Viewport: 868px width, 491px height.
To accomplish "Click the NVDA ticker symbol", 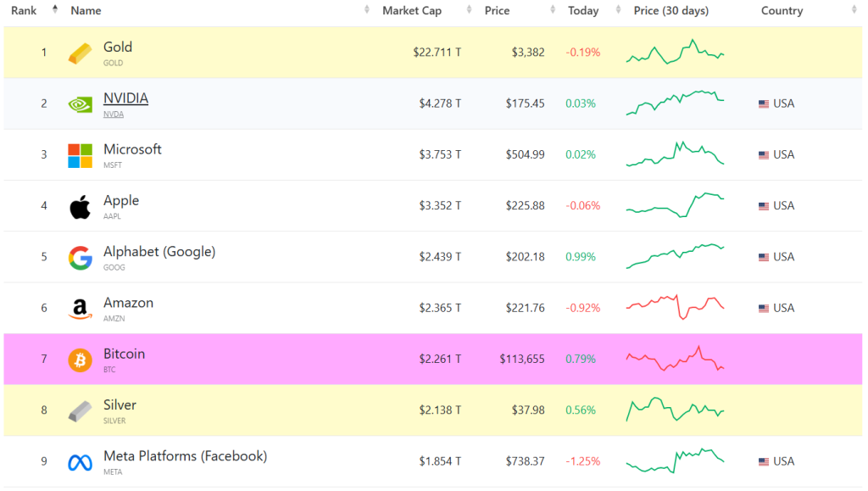I will (114, 114).
